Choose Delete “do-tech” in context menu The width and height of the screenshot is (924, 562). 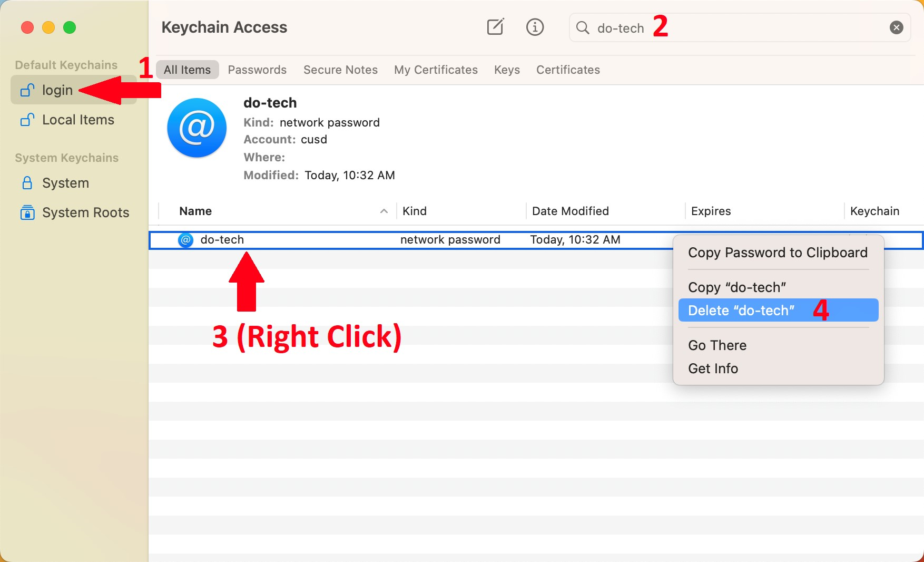click(x=778, y=311)
